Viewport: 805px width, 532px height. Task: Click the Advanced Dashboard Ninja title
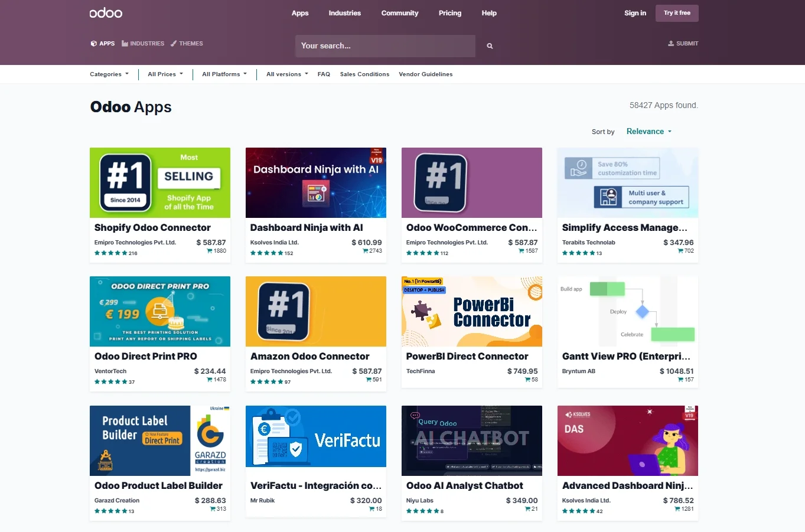(628, 486)
